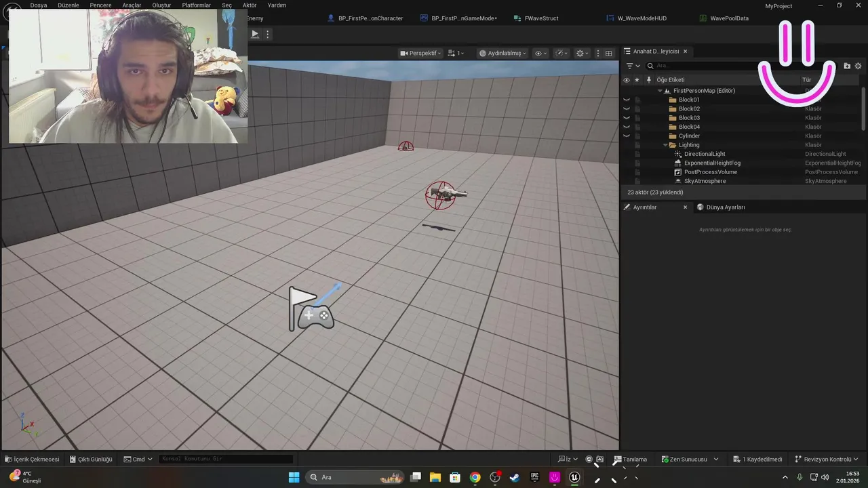The height and width of the screenshot is (488, 868).
Task: Collapse the Lighting folder
Action: (x=665, y=145)
